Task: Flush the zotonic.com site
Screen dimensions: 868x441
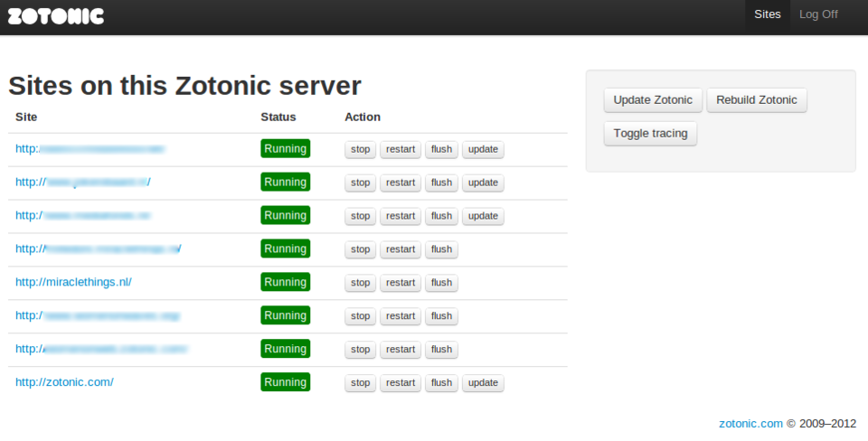Action: [x=441, y=383]
